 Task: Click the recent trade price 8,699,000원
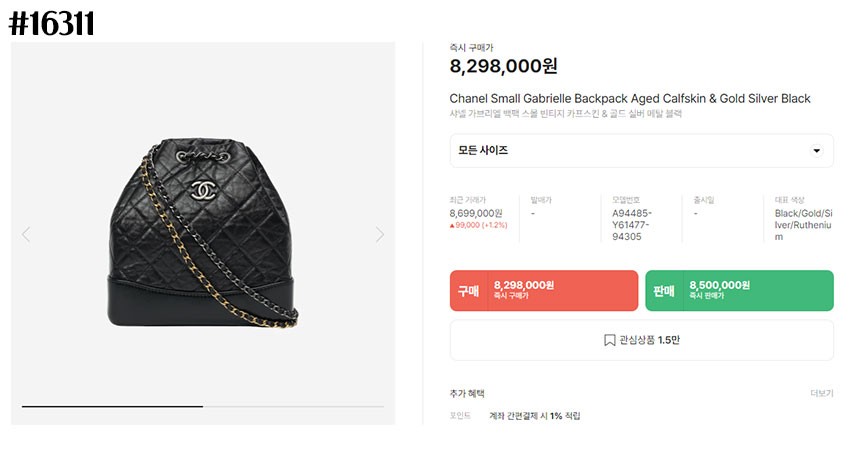476,213
